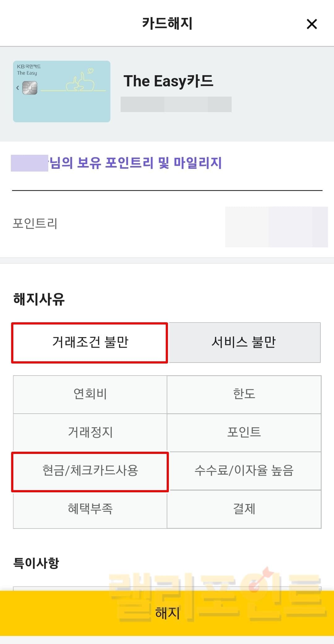The image size is (334, 644).
Task: Click the 보유 포인트리 및 마일리지 heading
Action: point(136,163)
